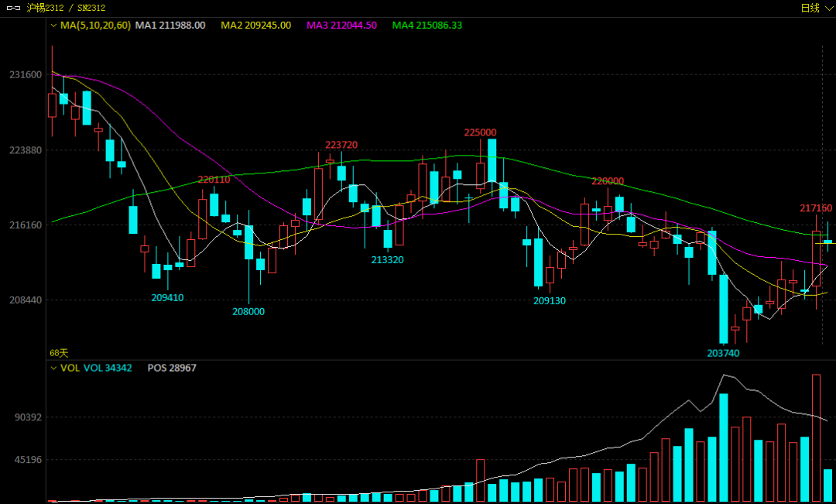Click the 90392 volume axis label
This screenshot has width=836, height=504.
pos(29,417)
